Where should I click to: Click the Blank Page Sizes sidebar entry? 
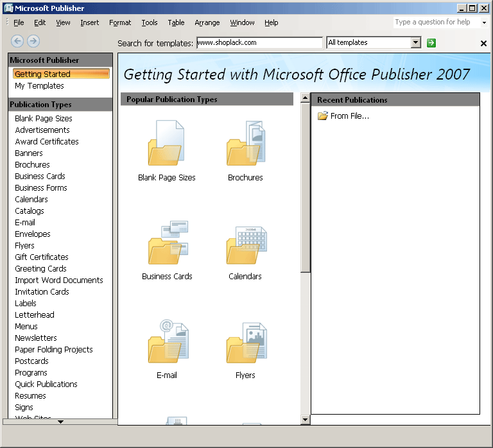(x=44, y=119)
